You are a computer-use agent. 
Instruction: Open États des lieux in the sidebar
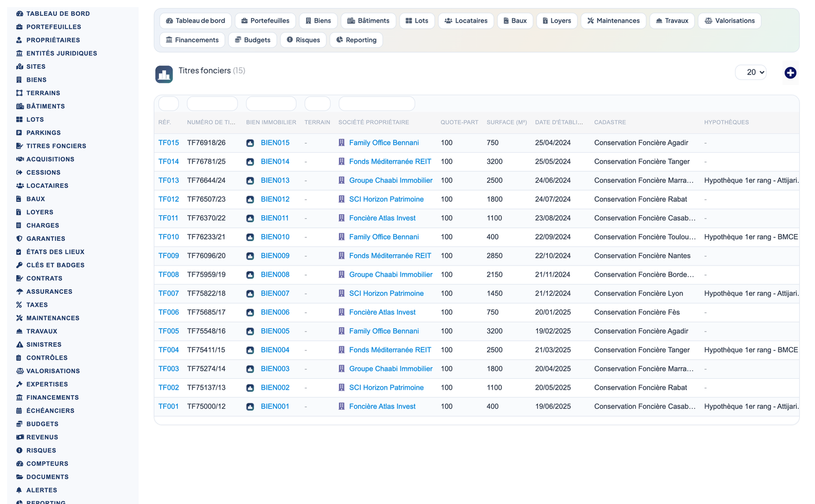tap(55, 252)
